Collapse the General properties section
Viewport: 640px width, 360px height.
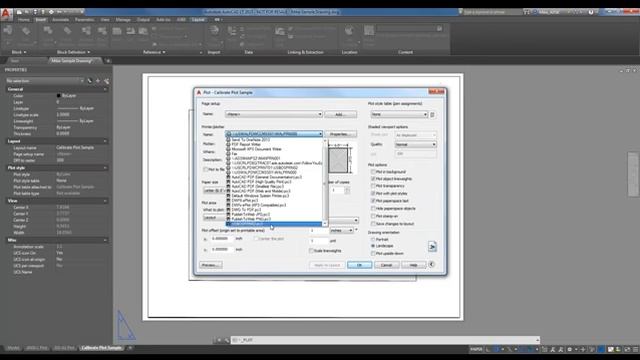pos(105,89)
